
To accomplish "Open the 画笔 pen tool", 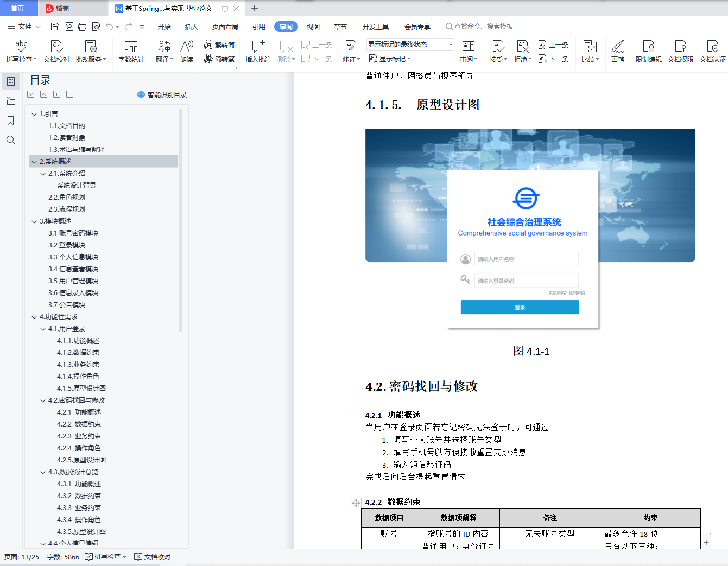I will coord(618,52).
